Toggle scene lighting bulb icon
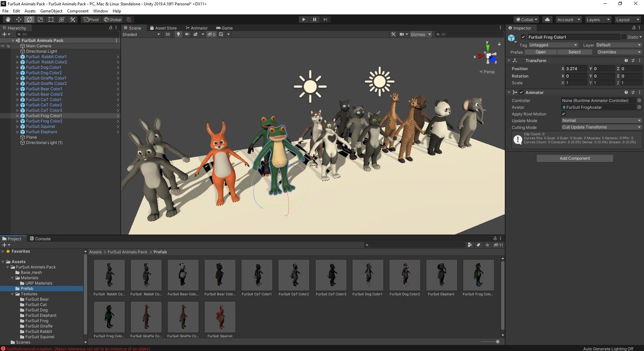 point(178,34)
